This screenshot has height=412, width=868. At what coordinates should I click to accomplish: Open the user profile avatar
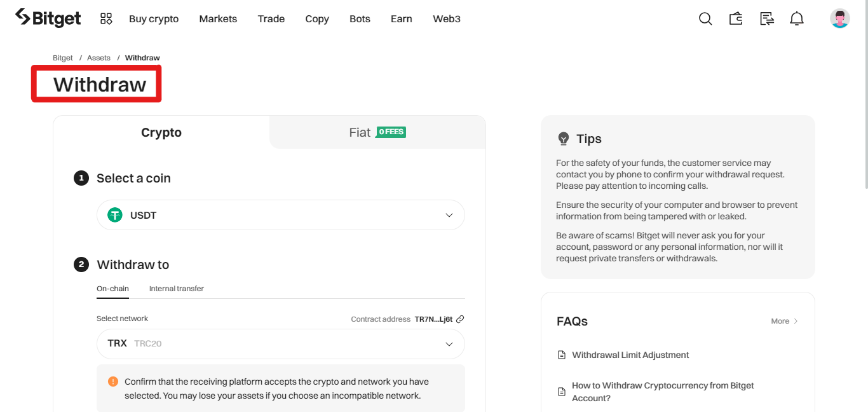click(840, 18)
